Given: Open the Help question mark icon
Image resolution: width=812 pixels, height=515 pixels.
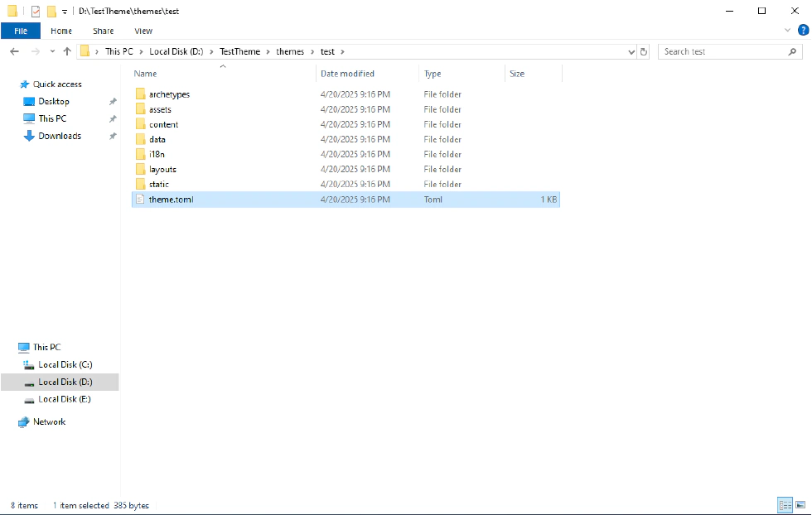Looking at the screenshot, I should point(802,31).
